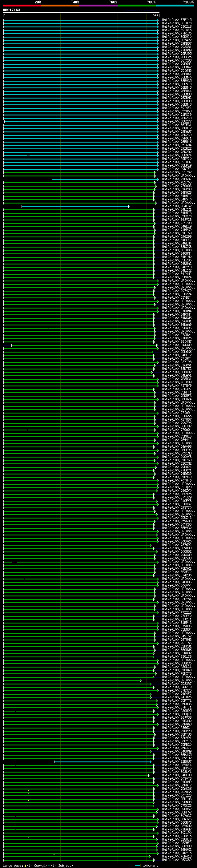Select the UniRef100_A9TU37 label
Screen dimensions: 197x868
[x=177, y=162]
